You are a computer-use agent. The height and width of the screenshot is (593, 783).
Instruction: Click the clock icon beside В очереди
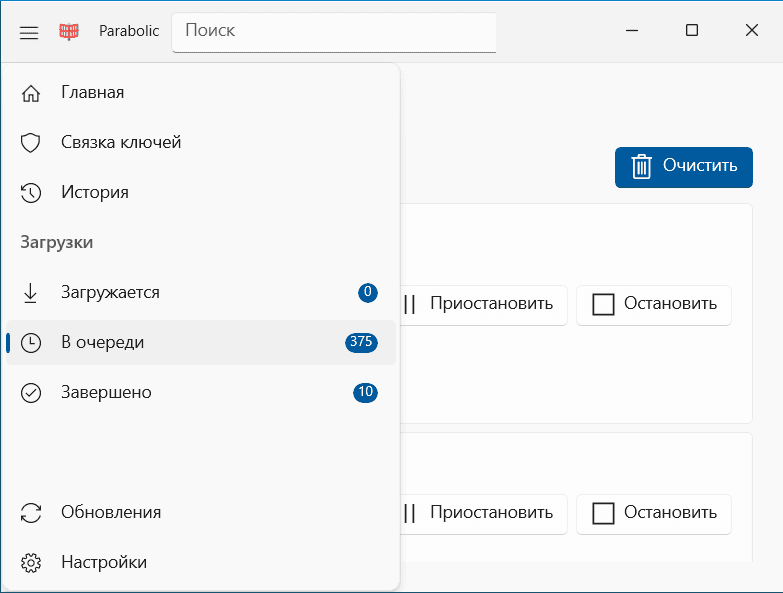click(31, 343)
